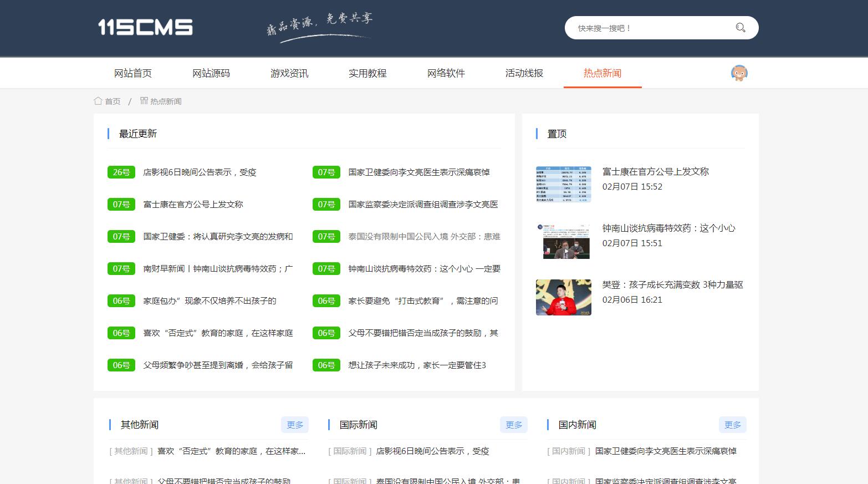This screenshot has height=484, width=868.
Task: Click the 新品资源 免费共享 slogan banner
Action: [319, 27]
